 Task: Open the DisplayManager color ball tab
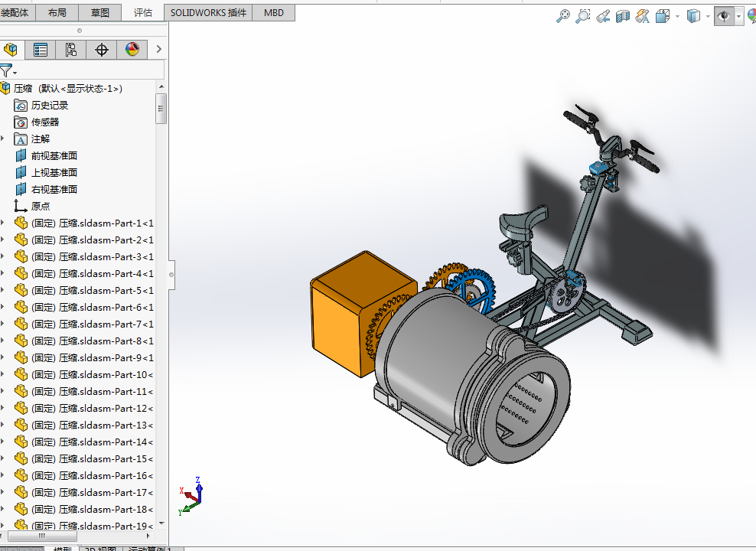[x=132, y=50]
